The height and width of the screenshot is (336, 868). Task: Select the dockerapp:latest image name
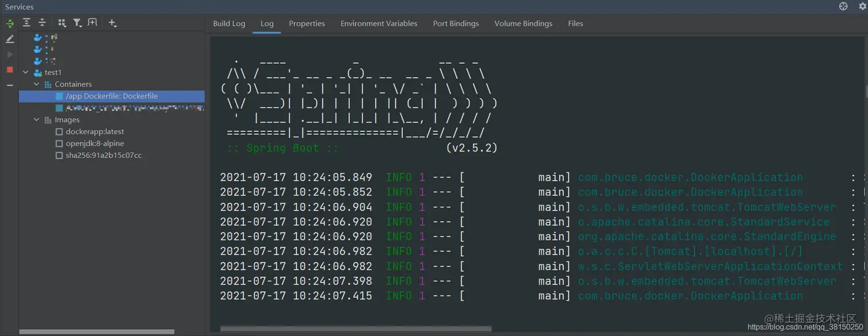tap(95, 132)
